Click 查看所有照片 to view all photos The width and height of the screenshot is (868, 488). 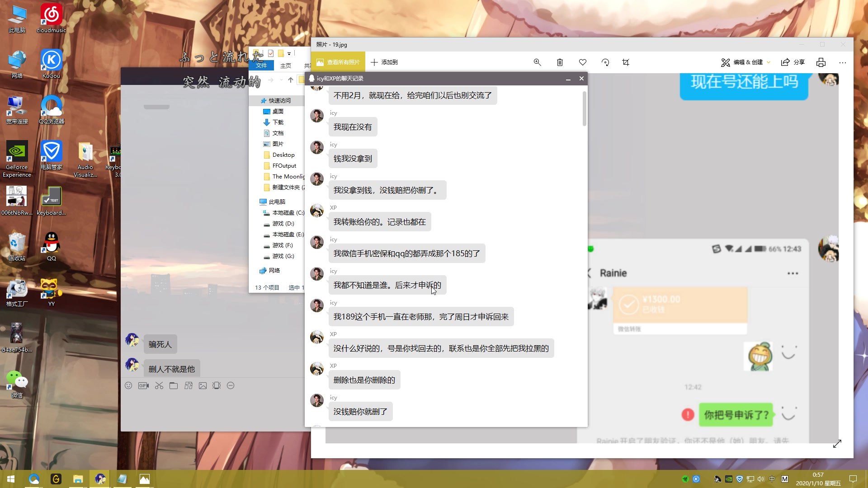(338, 62)
